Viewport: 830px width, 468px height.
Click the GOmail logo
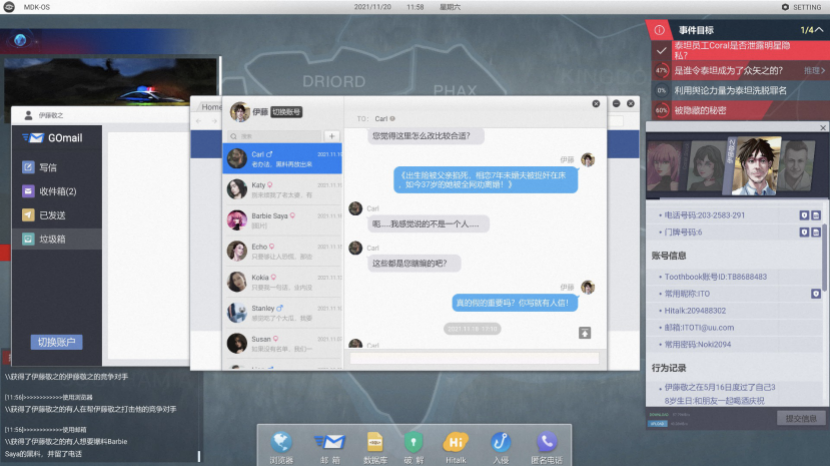[52, 138]
